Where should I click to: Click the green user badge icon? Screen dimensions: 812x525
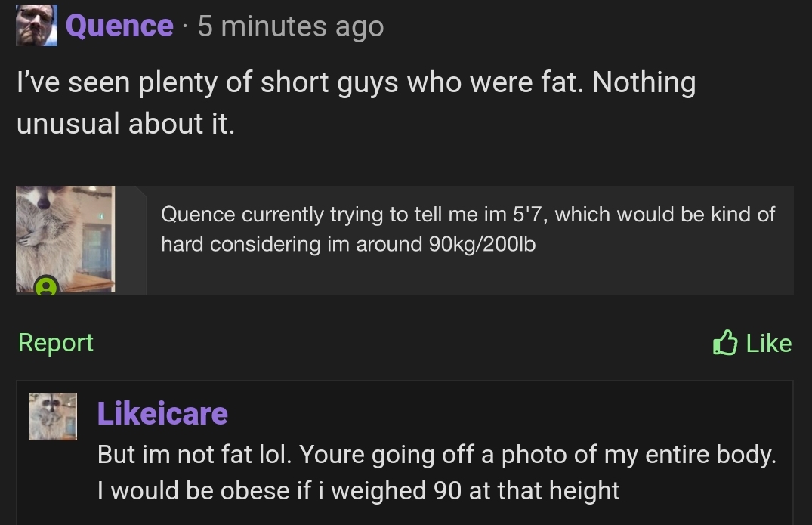coord(46,286)
